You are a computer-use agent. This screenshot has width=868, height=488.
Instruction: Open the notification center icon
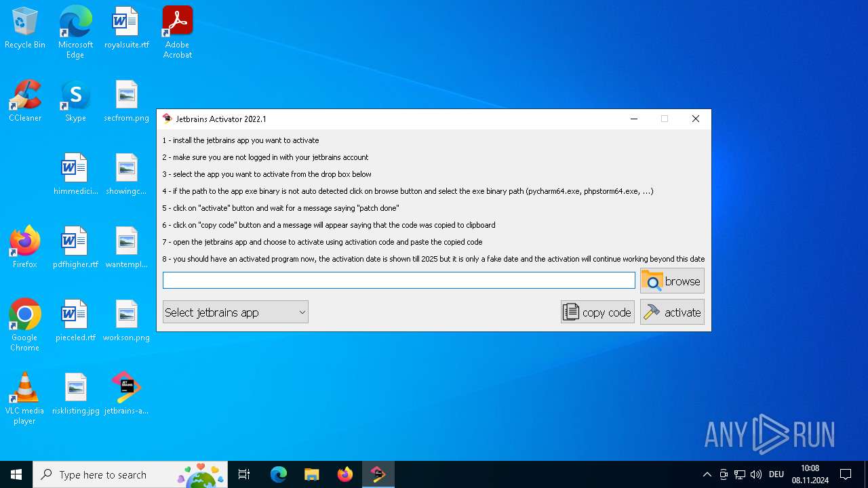[846, 474]
